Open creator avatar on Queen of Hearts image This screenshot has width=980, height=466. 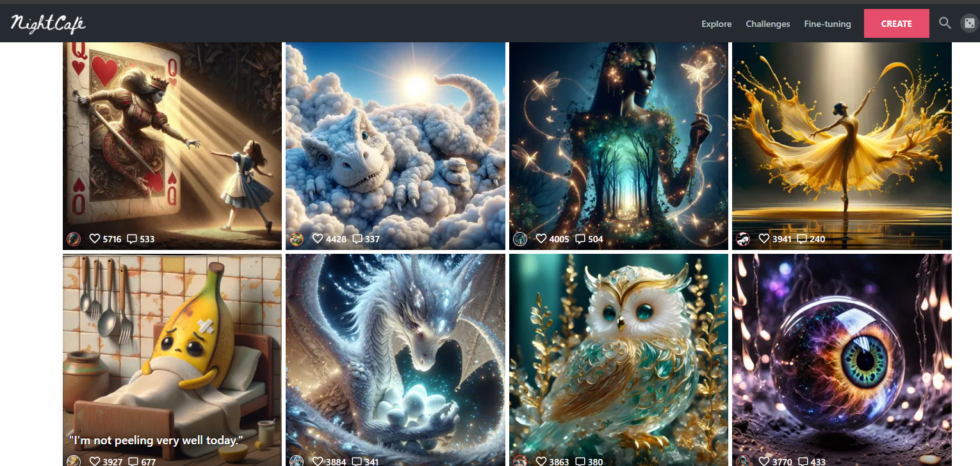coord(74,238)
